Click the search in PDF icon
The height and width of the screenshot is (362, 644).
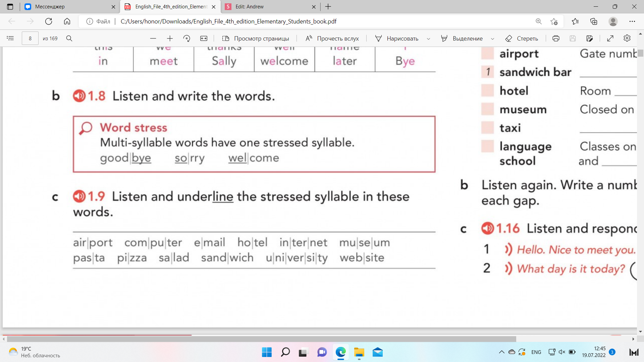pyautogui.click(x=69, y=38)
